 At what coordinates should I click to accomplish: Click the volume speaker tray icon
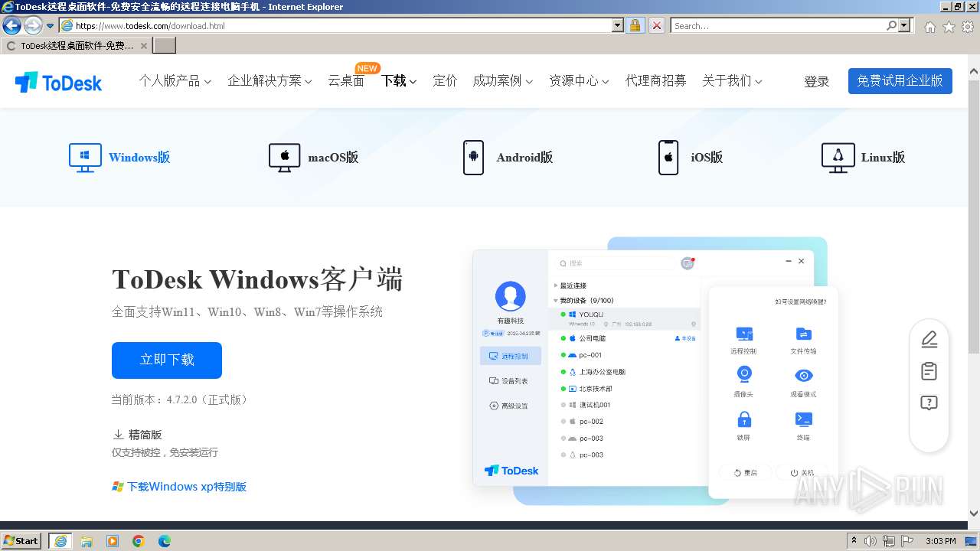(871, 541)
